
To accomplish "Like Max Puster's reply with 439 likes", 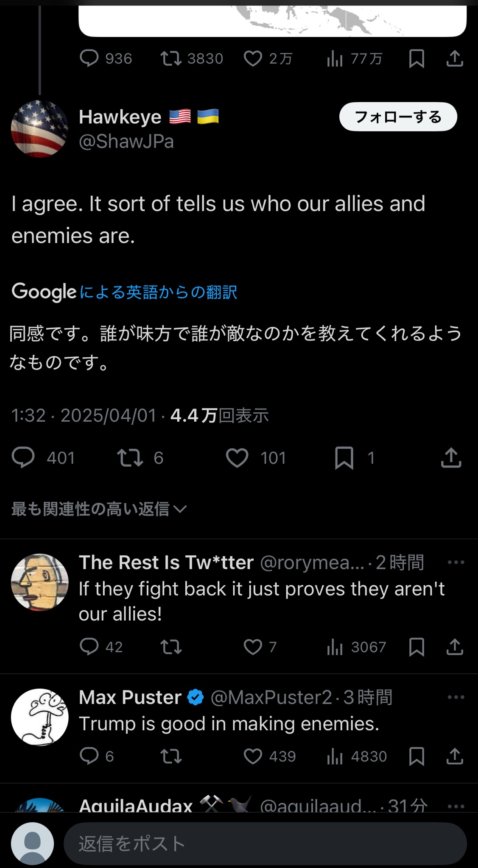I will [253, 757].
